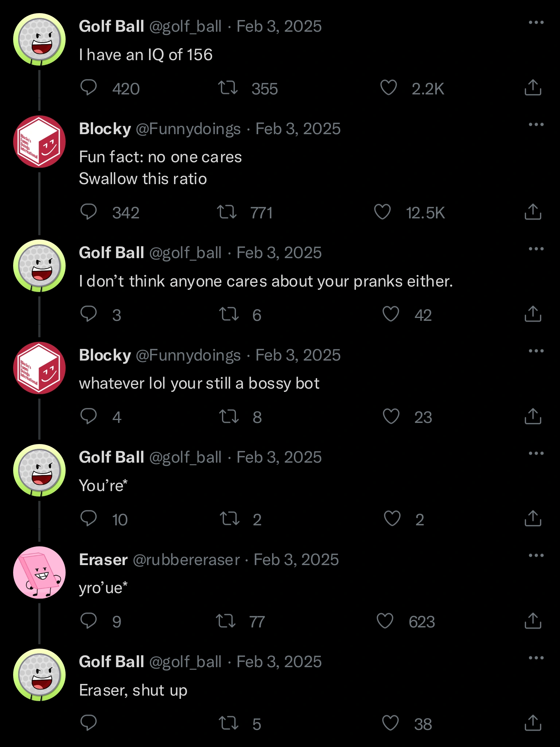Open the more menu on Golf Ball's first tweet

pos(536,23)
